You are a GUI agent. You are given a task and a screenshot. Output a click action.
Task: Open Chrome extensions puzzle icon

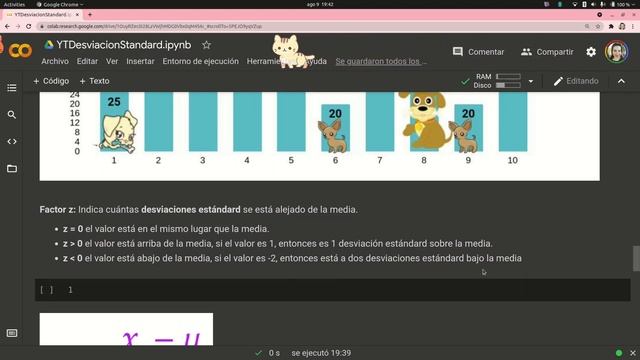coord(611,26)
